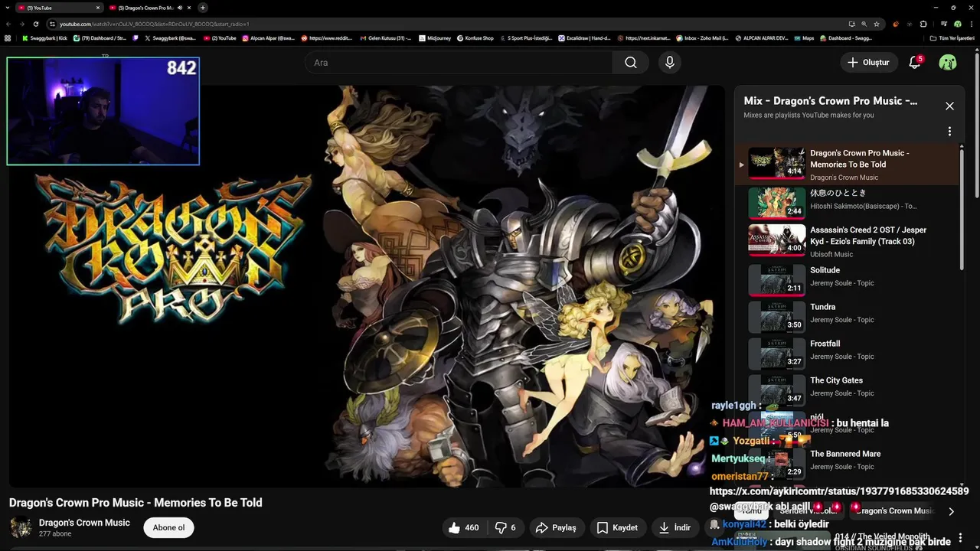Image resolution: width=980 pixels, height=551 pixels.
Task: Open Gelen Kutusu Gmail bookmark
Action: click(385, 37)
